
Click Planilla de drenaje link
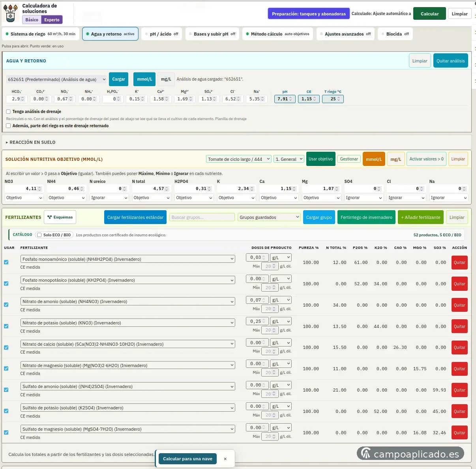pos(231,119)
